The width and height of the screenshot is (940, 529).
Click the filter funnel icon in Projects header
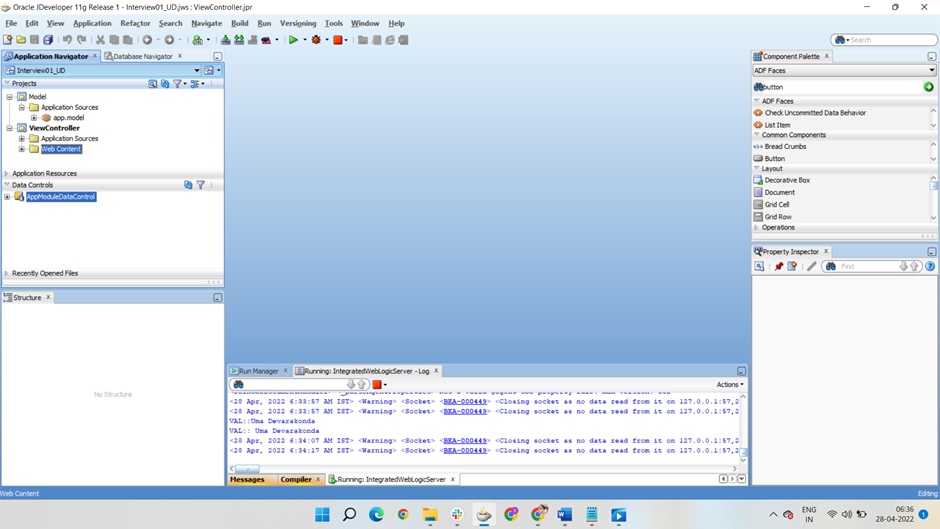click(x=177, y=83)
